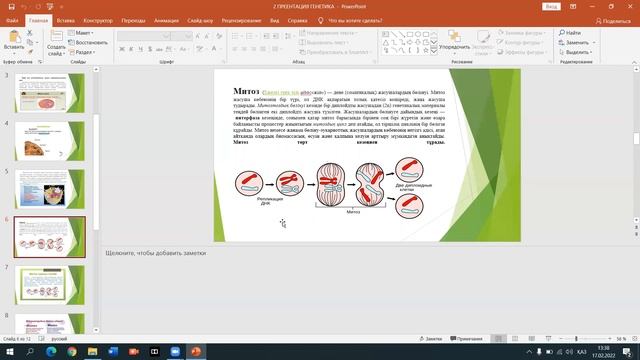Increase font size button

coord(198,36)
